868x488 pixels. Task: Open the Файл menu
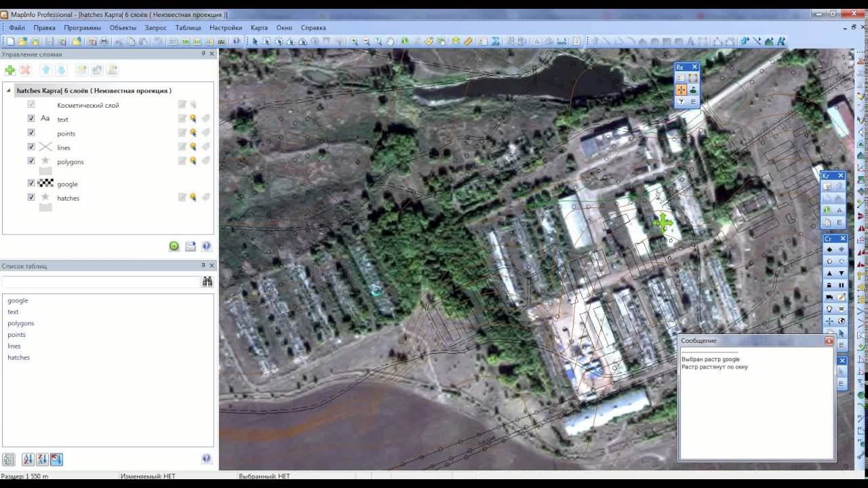(x=17, y=28)
